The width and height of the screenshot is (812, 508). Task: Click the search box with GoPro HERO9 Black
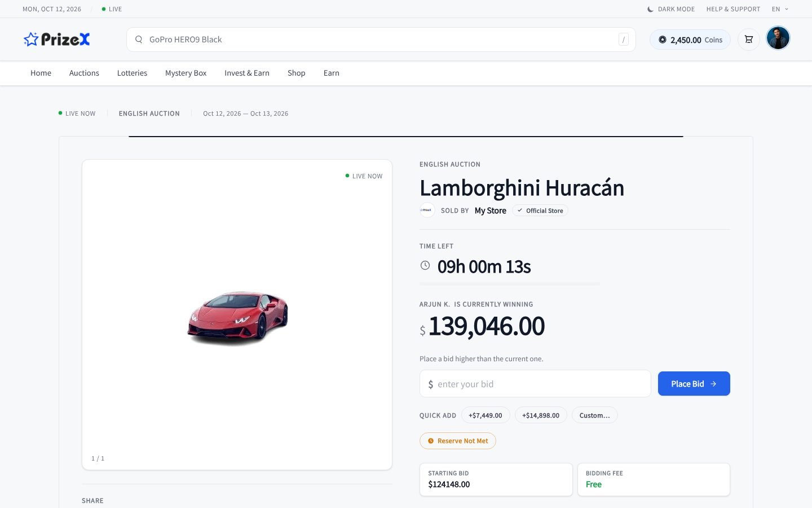click(381, 40)
